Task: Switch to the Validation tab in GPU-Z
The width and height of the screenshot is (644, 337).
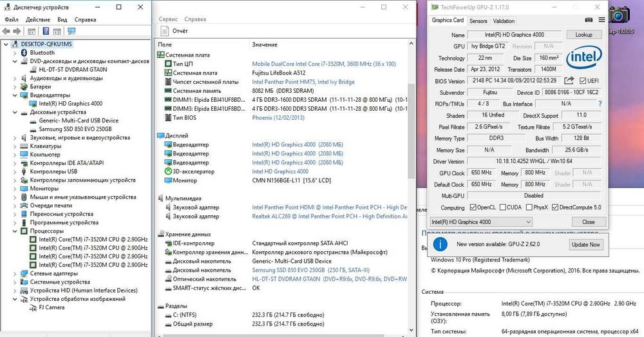Action: [504, 21]
